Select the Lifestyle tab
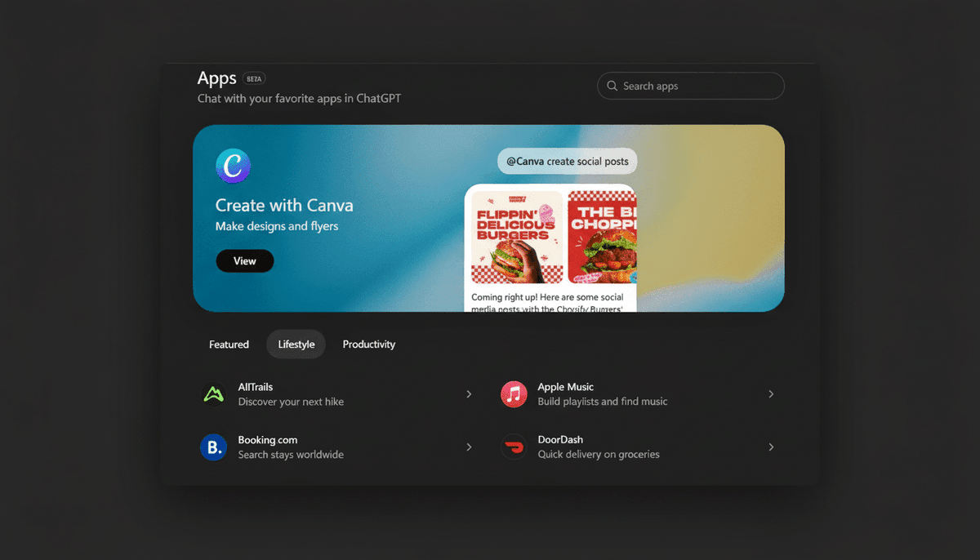The height and width of the screenshot is (560, 980). click(x=296, y=344)
